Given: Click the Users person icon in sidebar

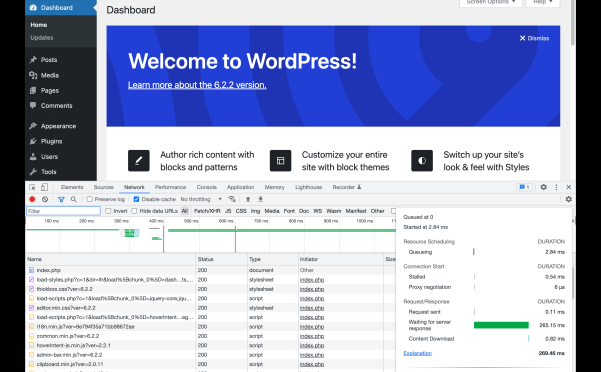Looking at the screenshot, I should [33, 157].
